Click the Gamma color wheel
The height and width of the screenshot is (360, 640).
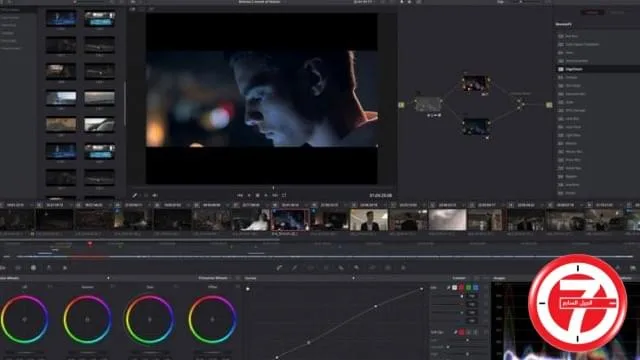pos(87,319)
